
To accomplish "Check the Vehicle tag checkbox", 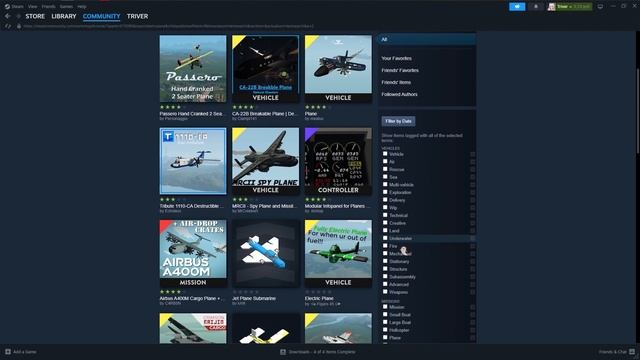I will (x=385, y=154).
